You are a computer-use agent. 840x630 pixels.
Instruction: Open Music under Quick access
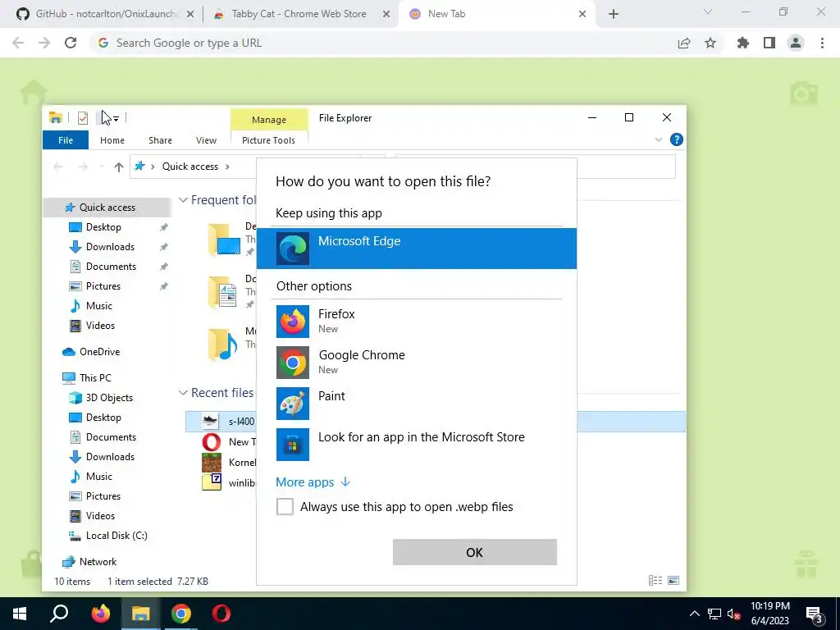point(99,306)
